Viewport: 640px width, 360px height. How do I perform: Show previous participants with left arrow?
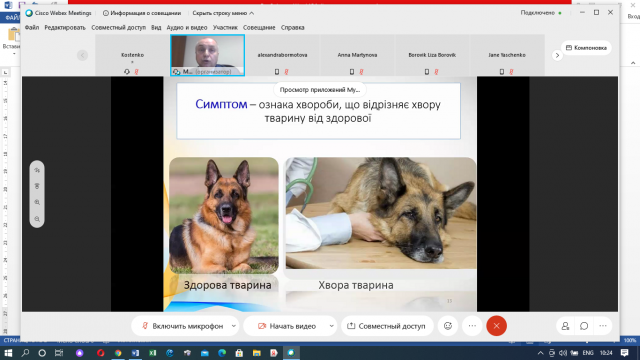click(82, 55)
